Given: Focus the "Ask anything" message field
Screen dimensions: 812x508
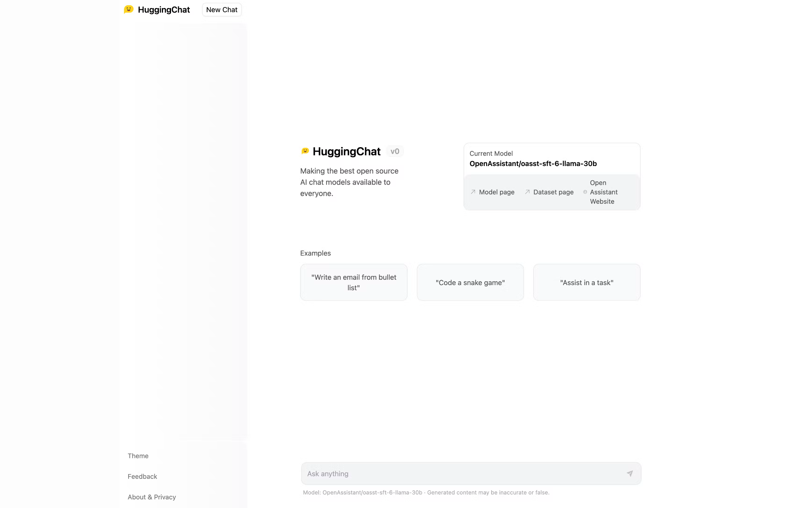Looking at the screenshot, I should click(x=463, y=473).
